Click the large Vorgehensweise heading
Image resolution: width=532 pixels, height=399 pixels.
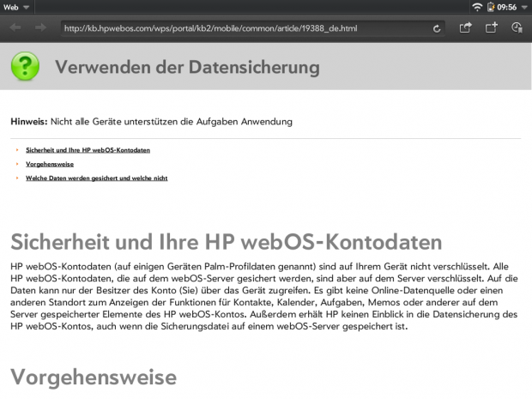click(94, 378)
